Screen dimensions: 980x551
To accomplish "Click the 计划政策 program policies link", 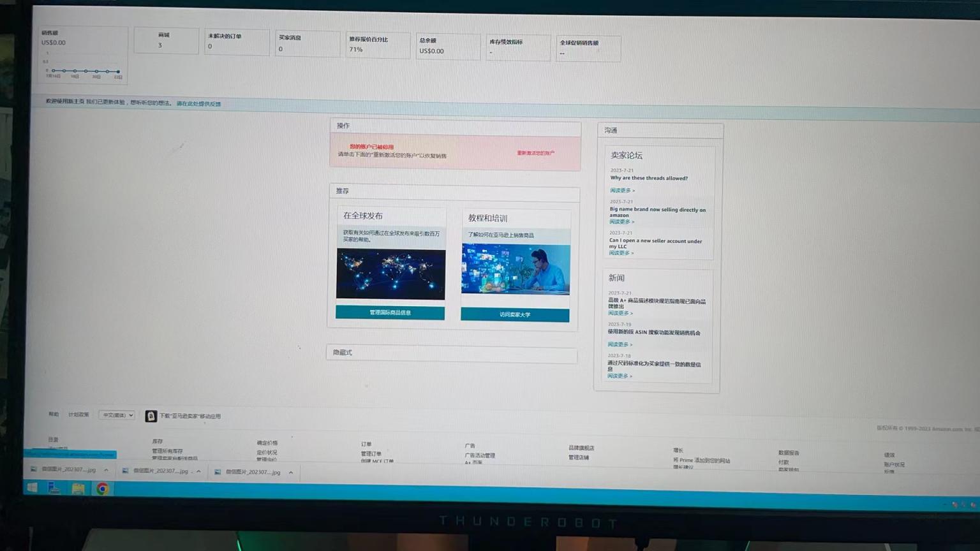I will click(x=78, y=415).
